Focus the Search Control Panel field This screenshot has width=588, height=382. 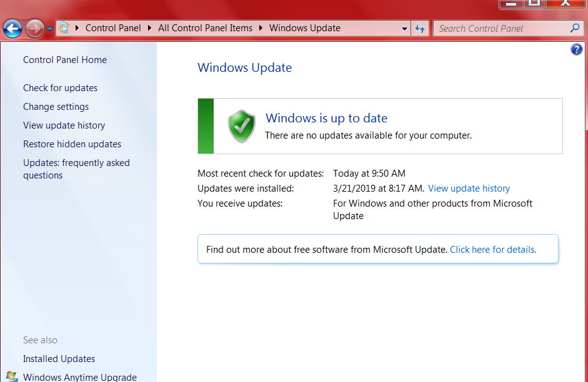point(508,29)
